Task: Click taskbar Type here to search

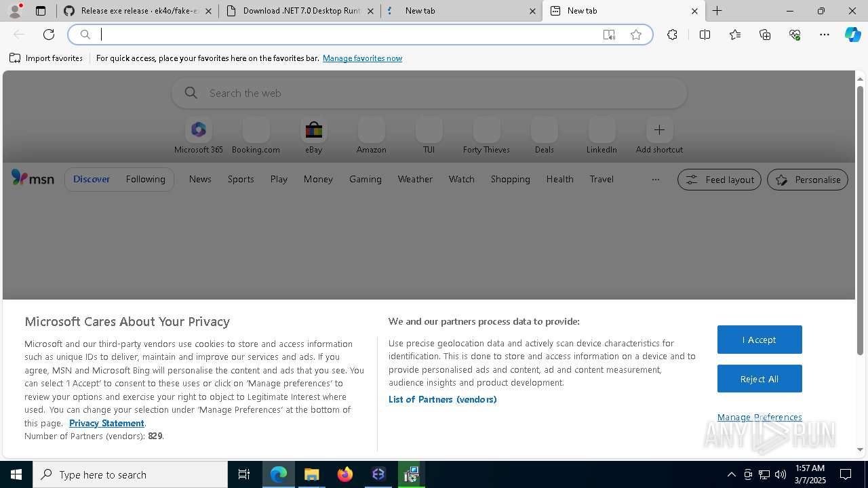Action: [x=130, y=474]
